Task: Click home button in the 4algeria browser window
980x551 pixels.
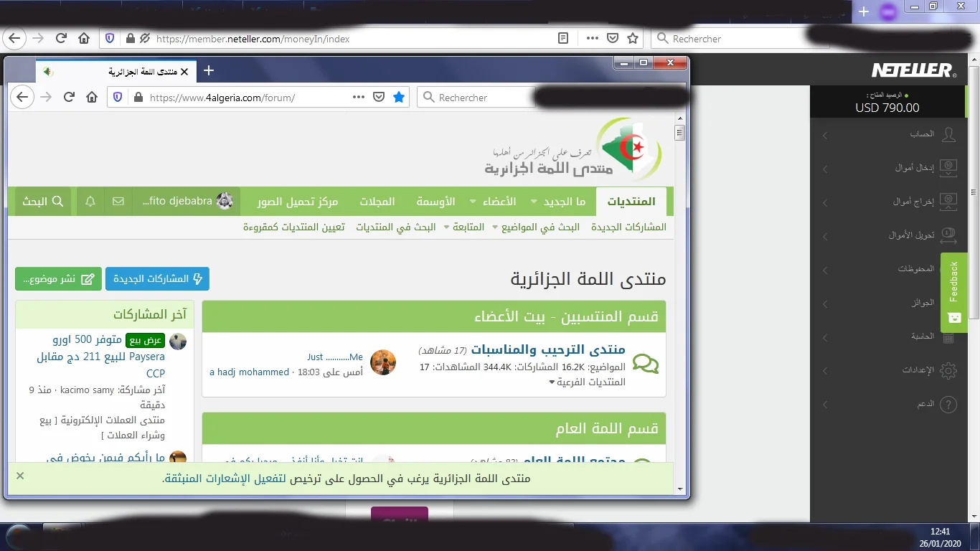Action: tap(92, 97)
